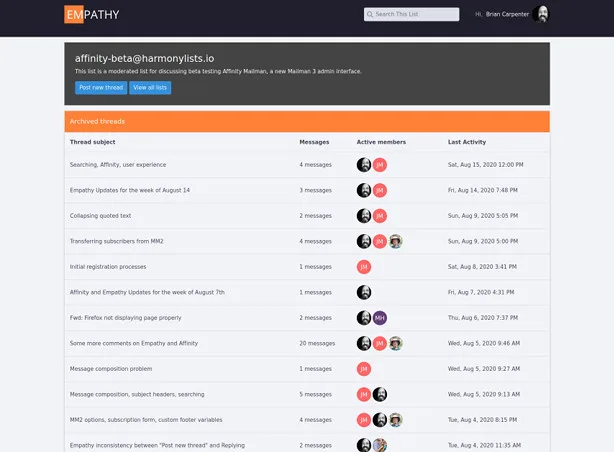The height and width of the screenshot is (452, 614).
Task: Click the bearded avatar in the MM2 options row
Action: tap(379, 420)
